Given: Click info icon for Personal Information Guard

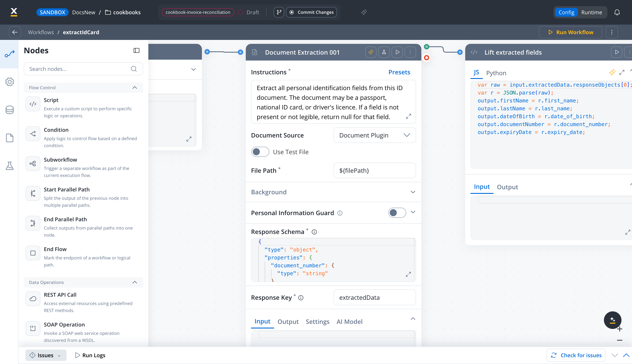Looking at the screenshot, I should tap(340, 213).
